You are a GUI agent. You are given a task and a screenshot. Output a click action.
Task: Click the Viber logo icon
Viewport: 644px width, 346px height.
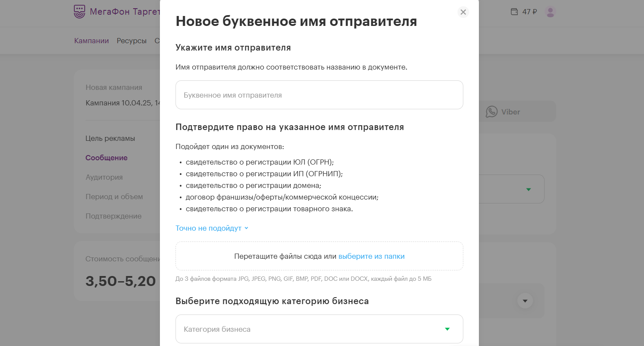click(491, 111)
